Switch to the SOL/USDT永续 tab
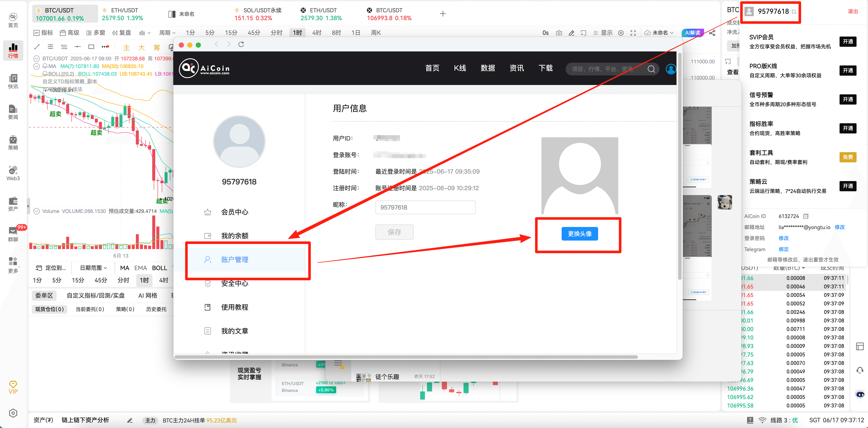Viewport: 868px width, 428px height. (258, 14)
